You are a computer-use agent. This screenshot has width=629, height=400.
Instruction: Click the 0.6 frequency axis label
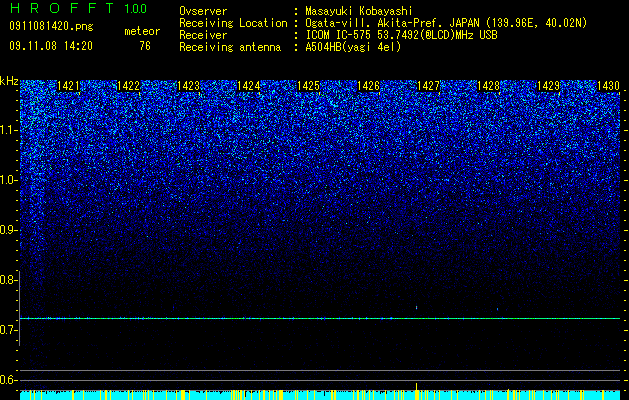coord(8,380)
